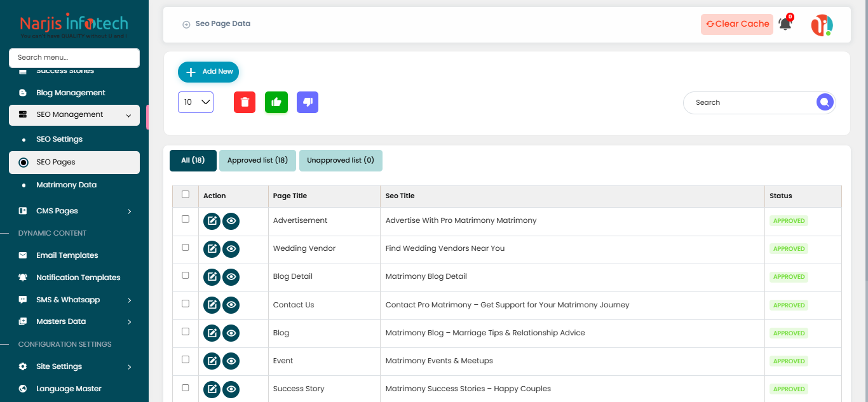Open the Success Stories sidebar link

(x=65, y=71)
